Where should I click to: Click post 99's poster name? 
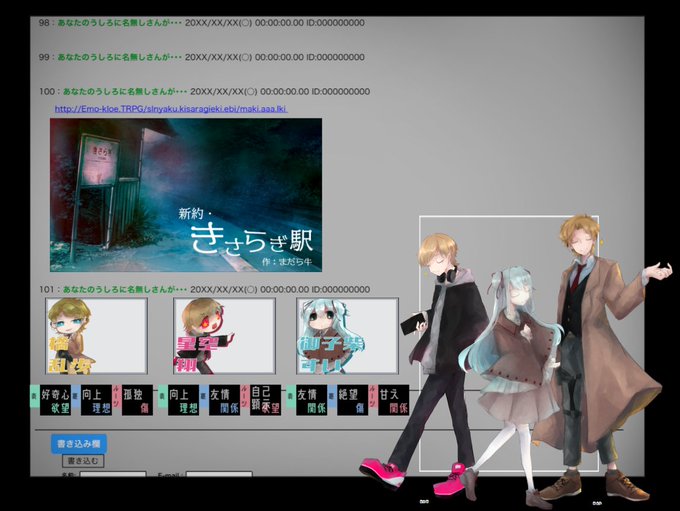click(119, 57)
